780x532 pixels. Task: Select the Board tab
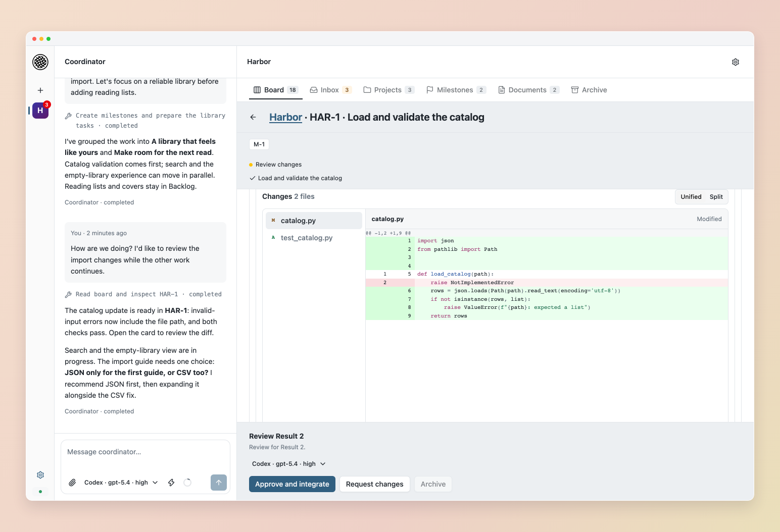pos(275,90)
